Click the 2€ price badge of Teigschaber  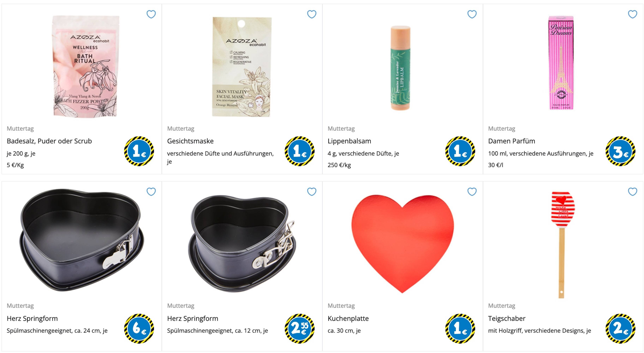(621, 328)
